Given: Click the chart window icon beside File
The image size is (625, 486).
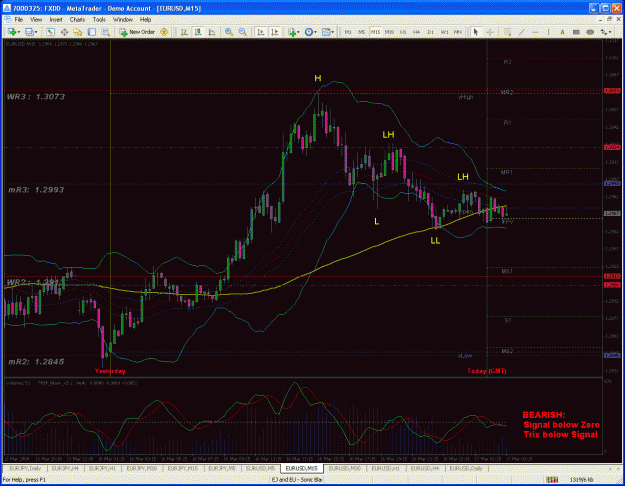Looking at the screenshot, I should (x=8, y=19).
